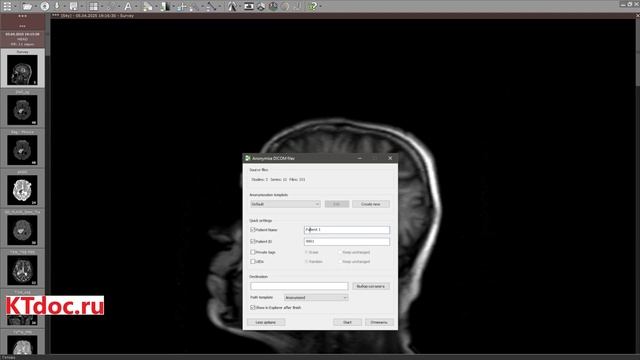Expand the series layout dropdown arrow
The height and width of the screenshot is (360, 640).
[15, 6]
